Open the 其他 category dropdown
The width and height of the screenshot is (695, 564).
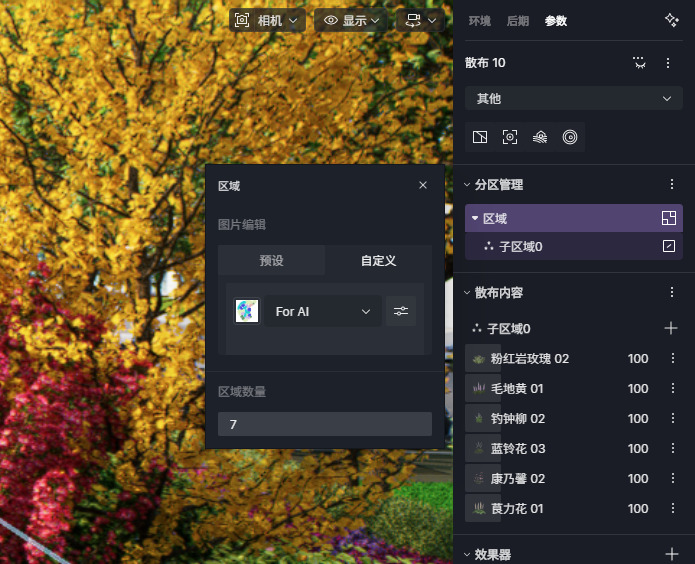573,98
